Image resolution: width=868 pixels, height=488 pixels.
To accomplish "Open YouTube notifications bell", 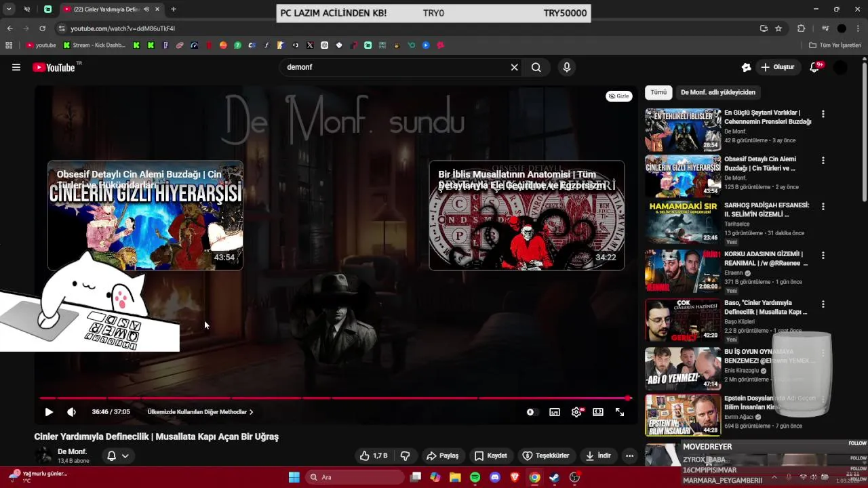I will [x=815, y=67].
